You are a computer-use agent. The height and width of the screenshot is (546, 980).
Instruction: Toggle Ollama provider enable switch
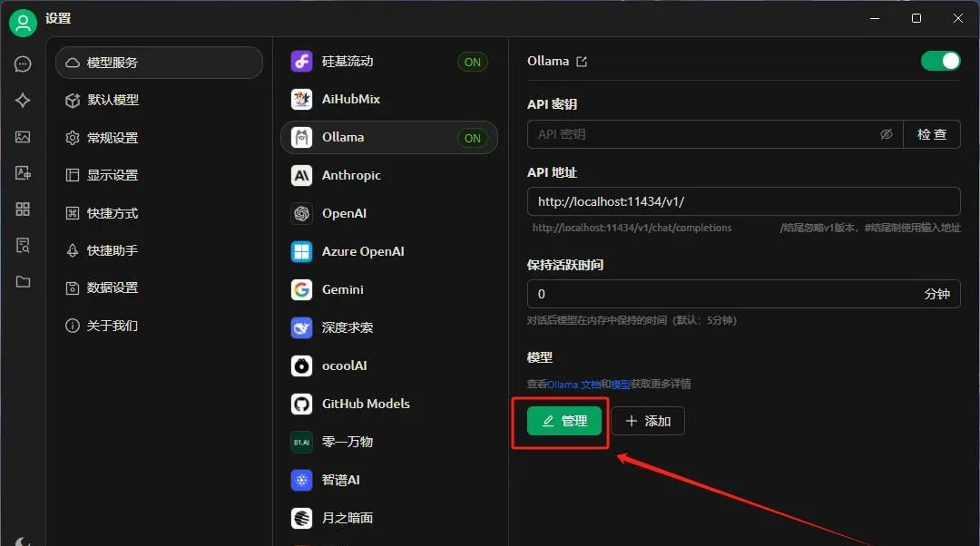(x=940, y=61)
